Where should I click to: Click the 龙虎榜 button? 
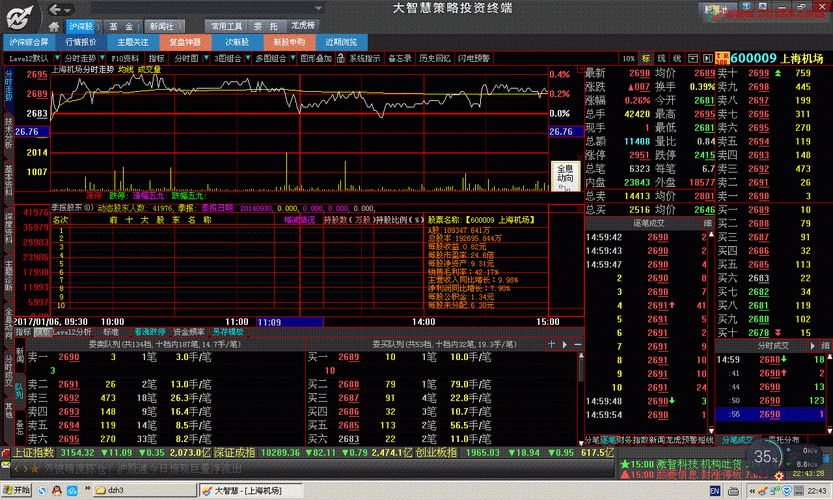(303, 26)
